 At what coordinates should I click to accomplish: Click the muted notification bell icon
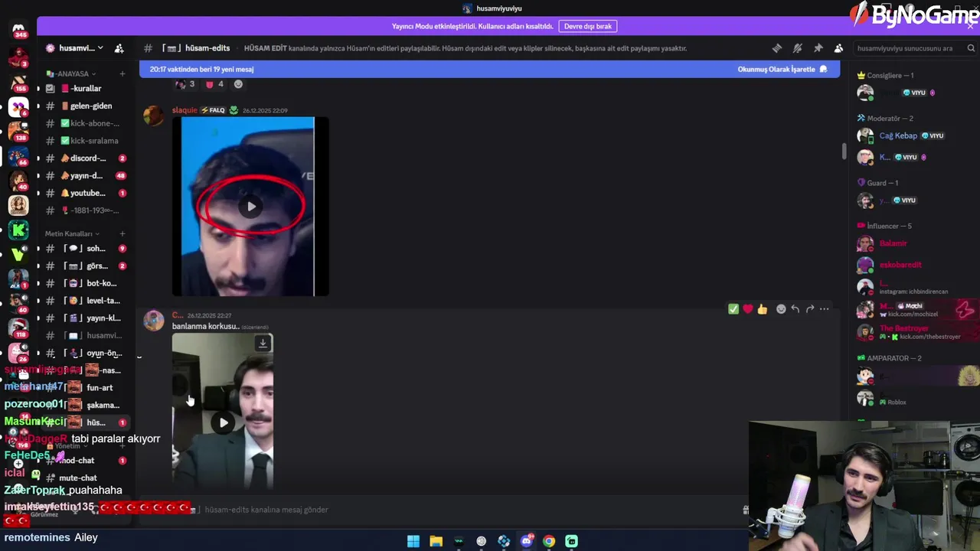(798, 48)
